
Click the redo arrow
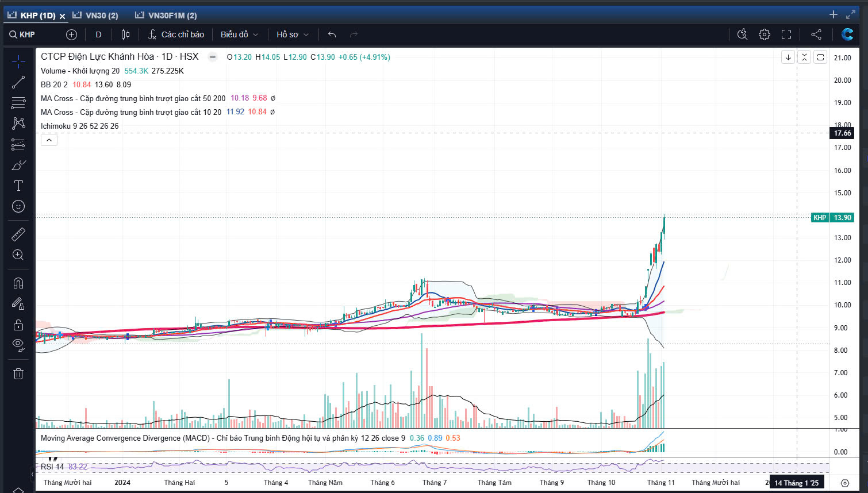[354, 34]
